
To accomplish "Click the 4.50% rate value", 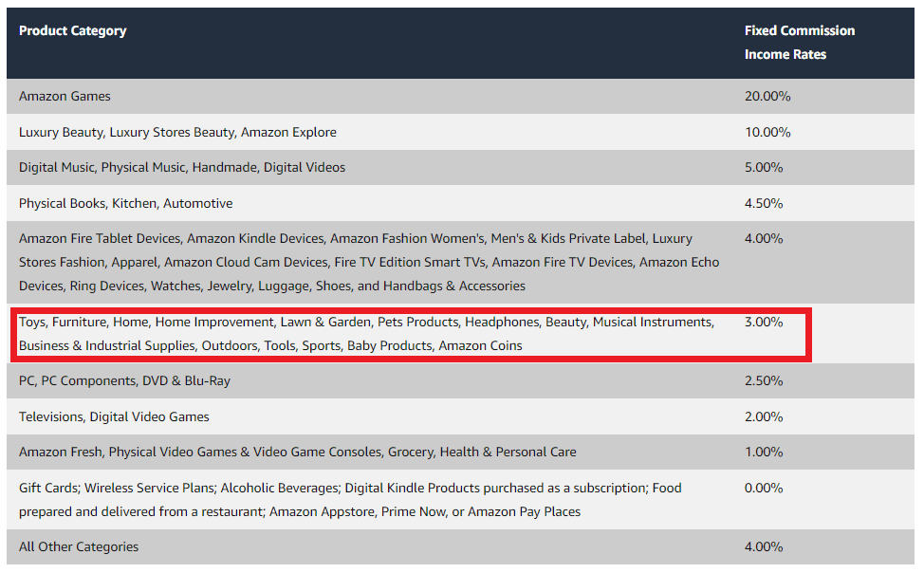I will (x=764, y=203).
